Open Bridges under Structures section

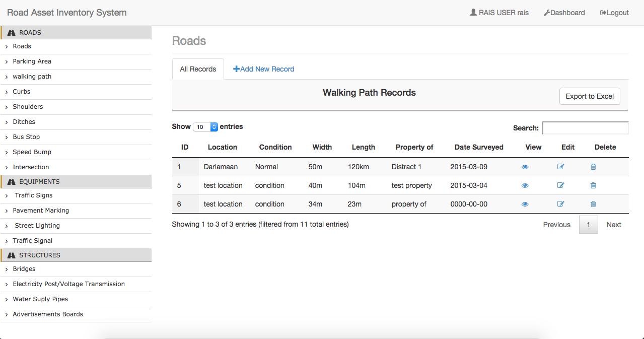24,269
